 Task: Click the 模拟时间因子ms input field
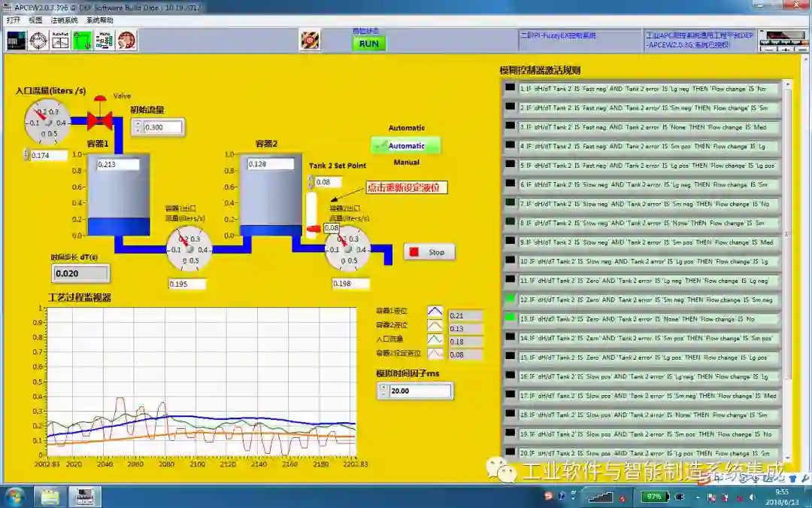(x=420, y=391)
